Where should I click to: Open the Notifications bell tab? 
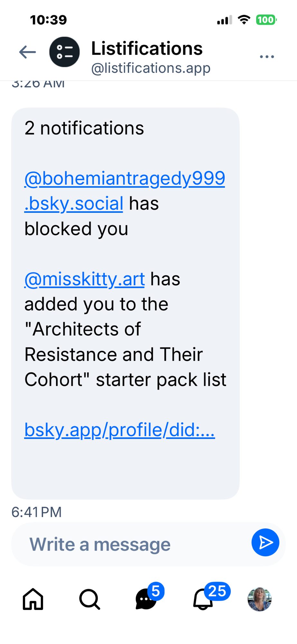tap(203, 599)
